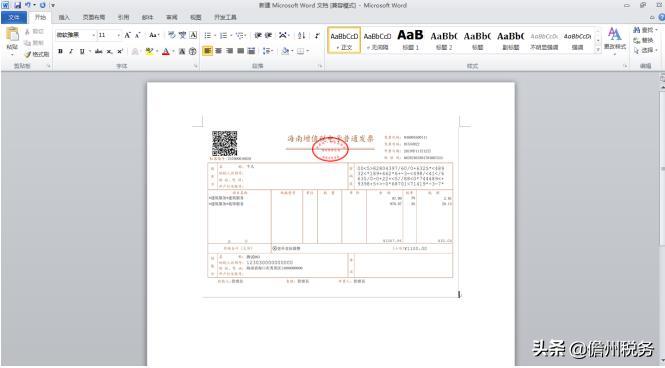Click Replace (替换) in the editing group
This screenshot has height=368, width=665.
644,40
